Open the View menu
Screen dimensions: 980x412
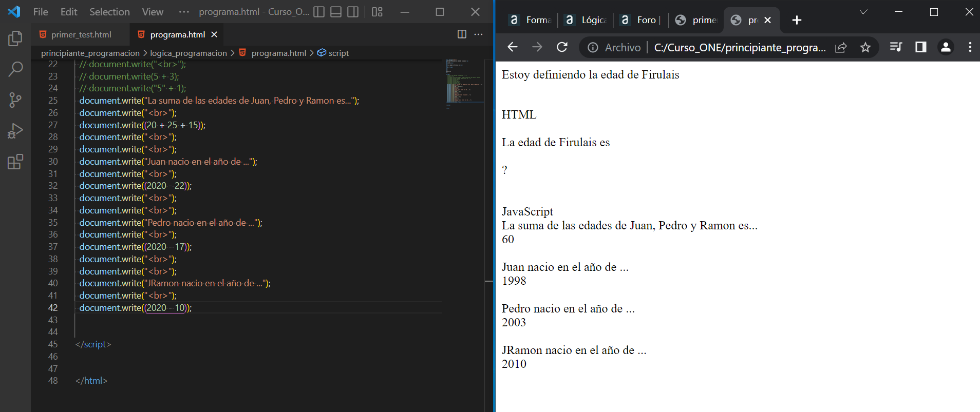pos(153,12)
